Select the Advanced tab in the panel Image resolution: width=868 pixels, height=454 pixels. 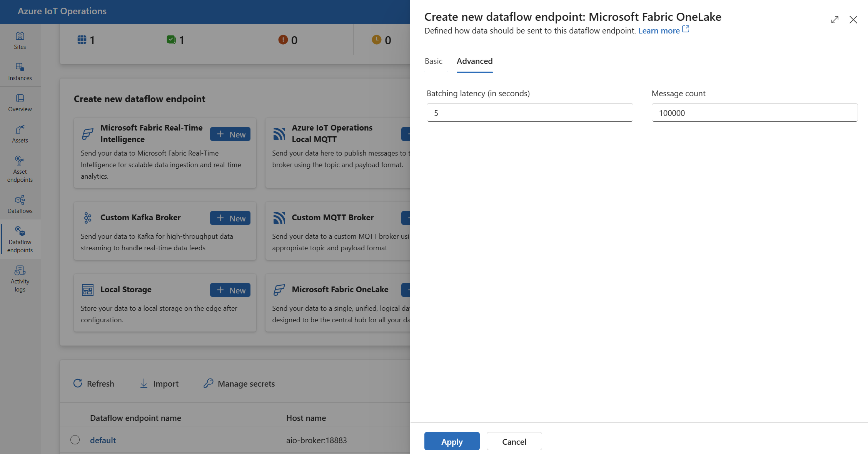tap(474, 60)
